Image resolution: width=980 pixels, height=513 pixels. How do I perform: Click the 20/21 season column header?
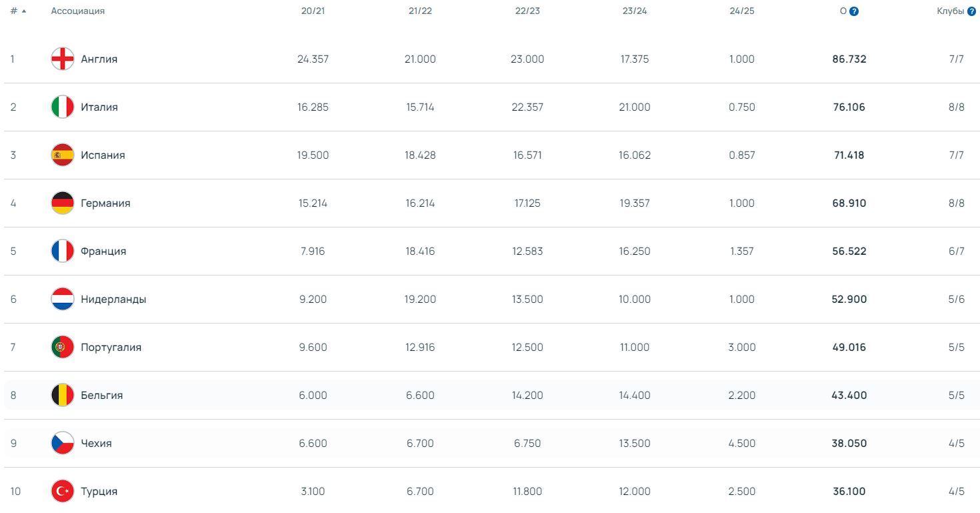(313, 11)
